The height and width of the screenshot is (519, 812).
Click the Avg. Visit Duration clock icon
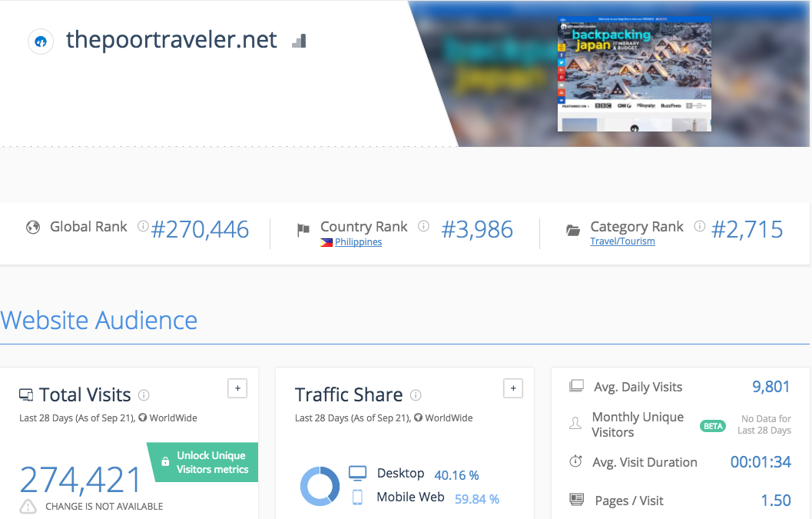click(x=576, y=461)
